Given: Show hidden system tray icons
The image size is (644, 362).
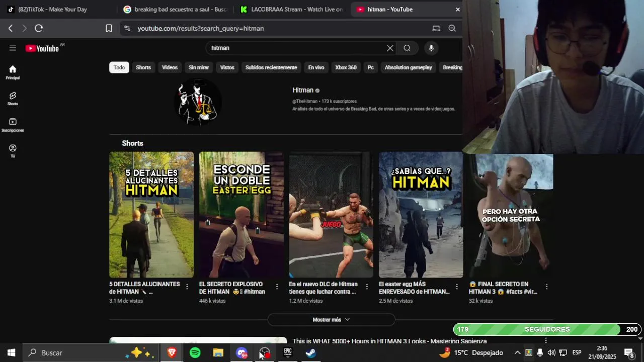Looking at the screenshot, I should click(x=517, y=353).
